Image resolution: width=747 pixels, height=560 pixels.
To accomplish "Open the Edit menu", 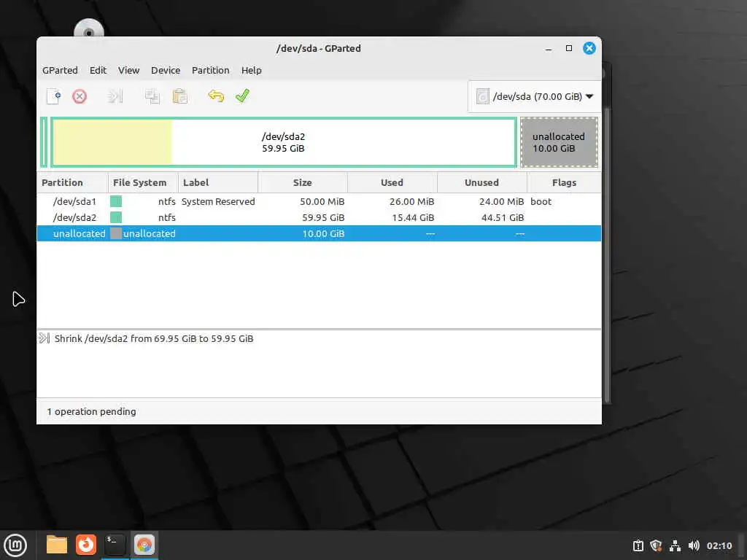I will pyautogui.click(x=98, y=71).
